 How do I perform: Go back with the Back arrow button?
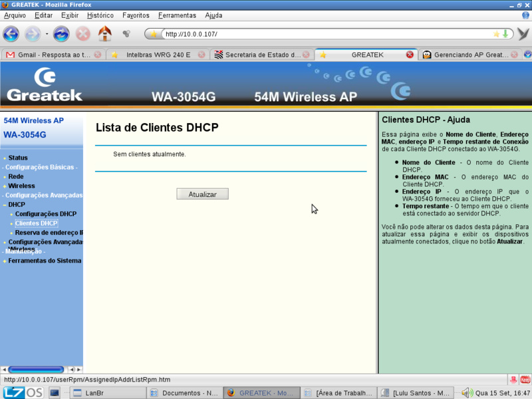pyautogui.click(x=11, y=34)
